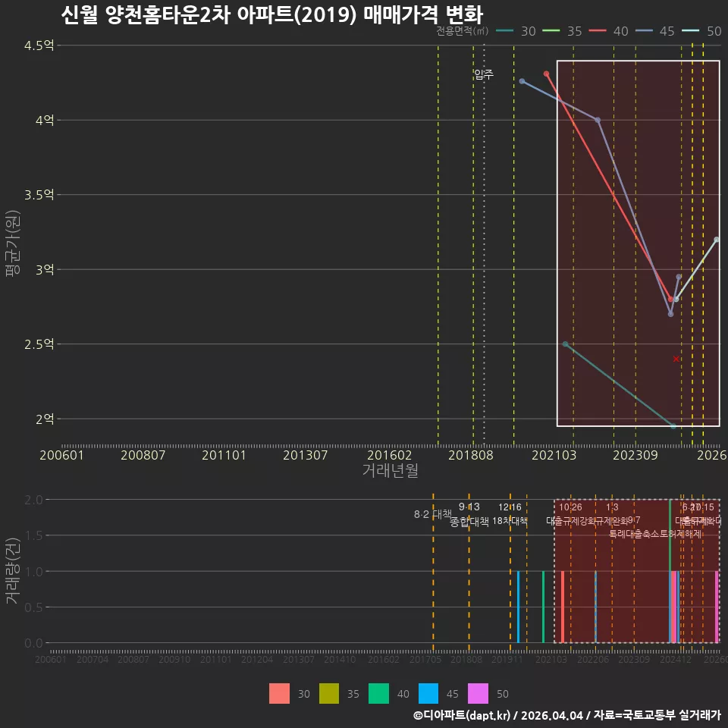Click the 2억 y-axis label
The width and height of the screenshot is (728, 728).
45,419
